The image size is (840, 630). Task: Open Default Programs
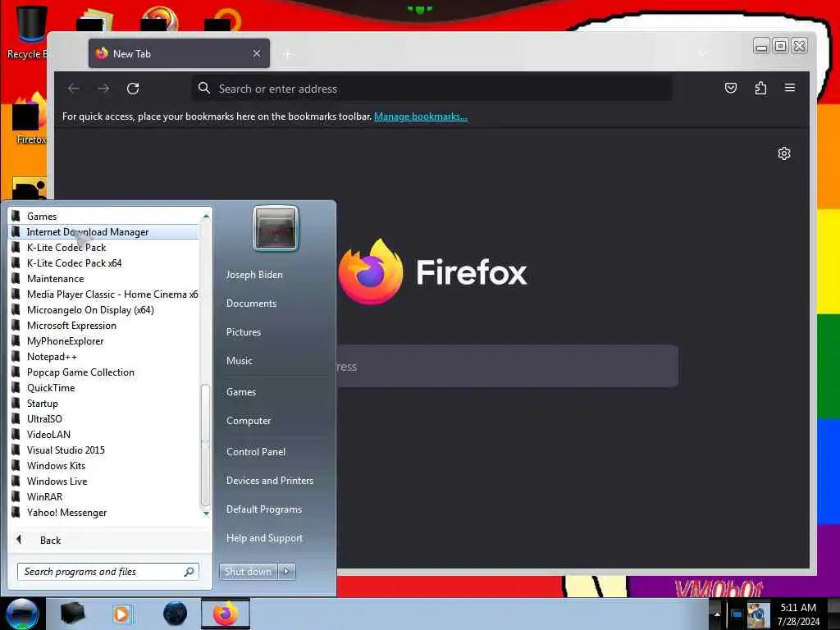(264, 509)
